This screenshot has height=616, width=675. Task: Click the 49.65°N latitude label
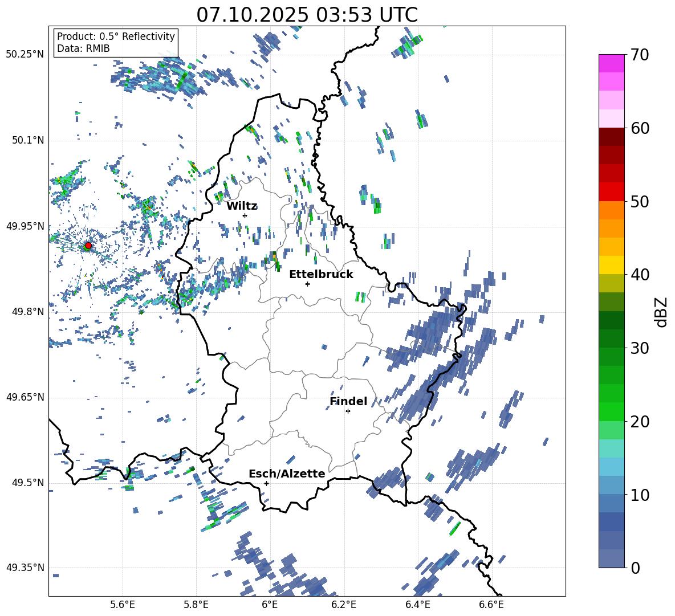(25, 397)
